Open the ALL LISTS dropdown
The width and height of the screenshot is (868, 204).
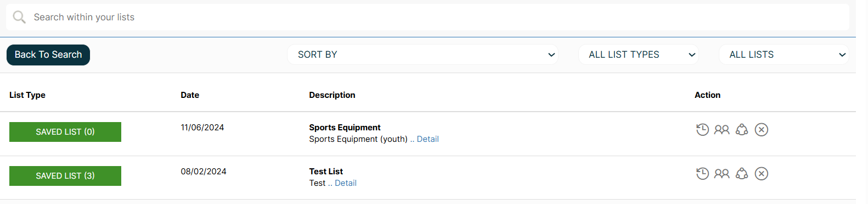[784, 54]
